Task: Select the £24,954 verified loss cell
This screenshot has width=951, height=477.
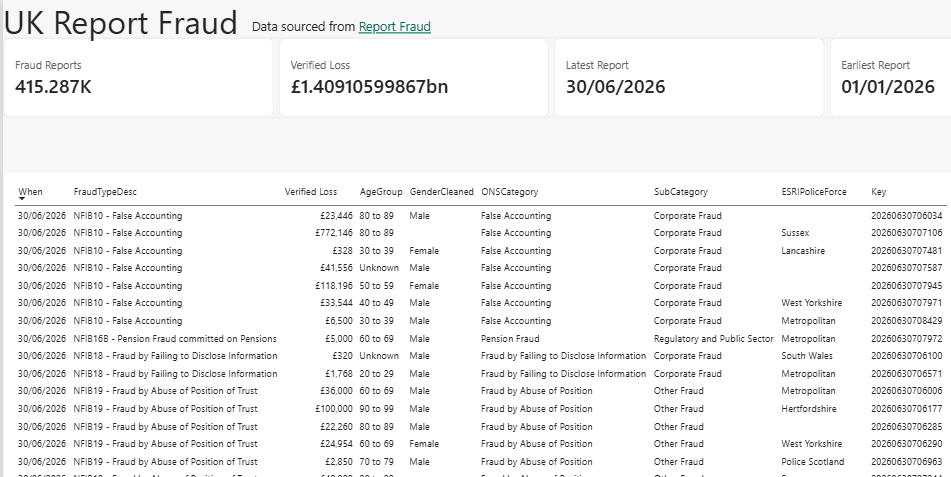Action: pyautogui.click(x=335, y=444)
